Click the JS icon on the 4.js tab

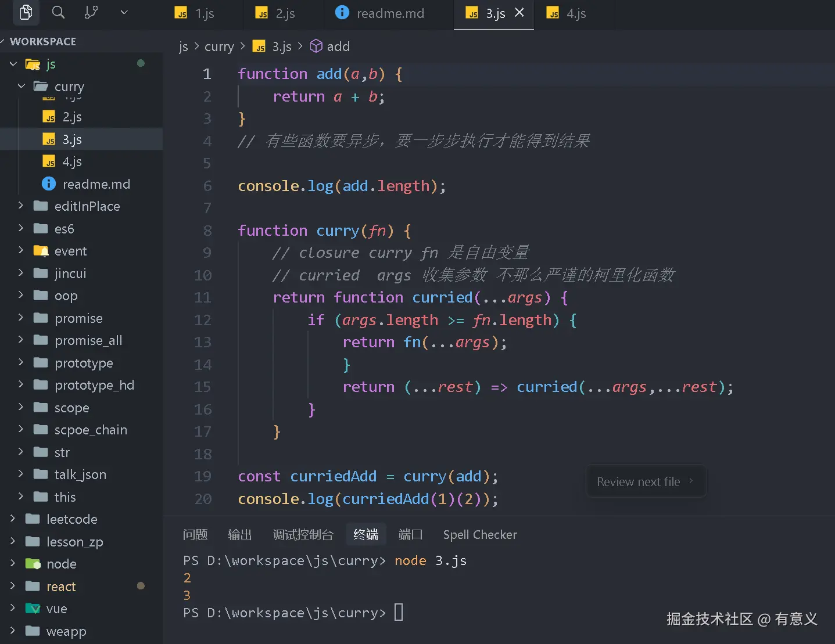pyautogui.click(x=553, y=13)
